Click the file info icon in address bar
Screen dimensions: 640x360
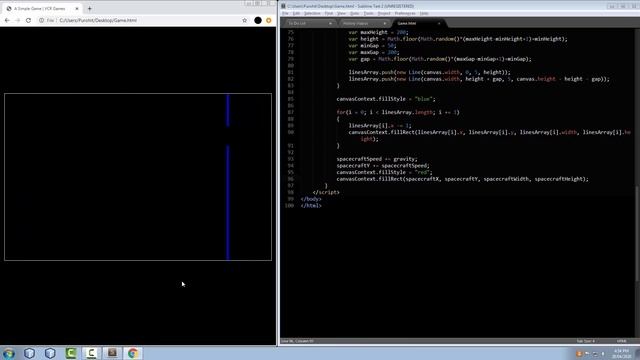(x=41, y=20)
